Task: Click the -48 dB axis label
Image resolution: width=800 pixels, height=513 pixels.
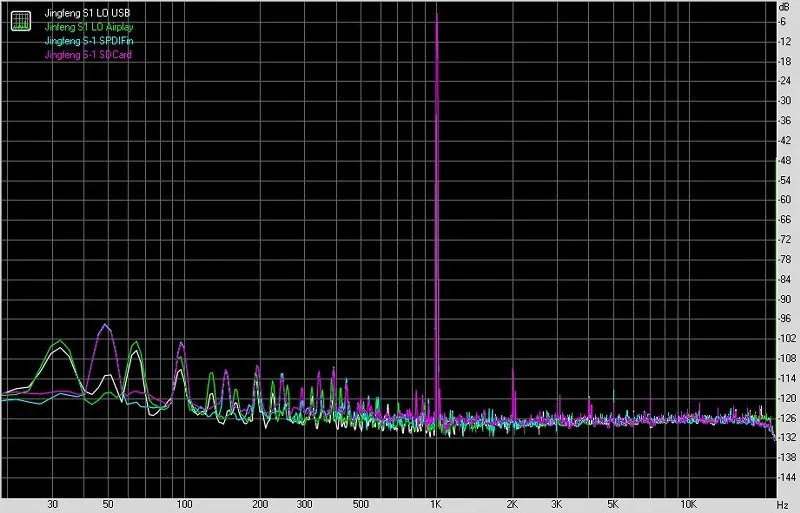Action: pos(784,160)
